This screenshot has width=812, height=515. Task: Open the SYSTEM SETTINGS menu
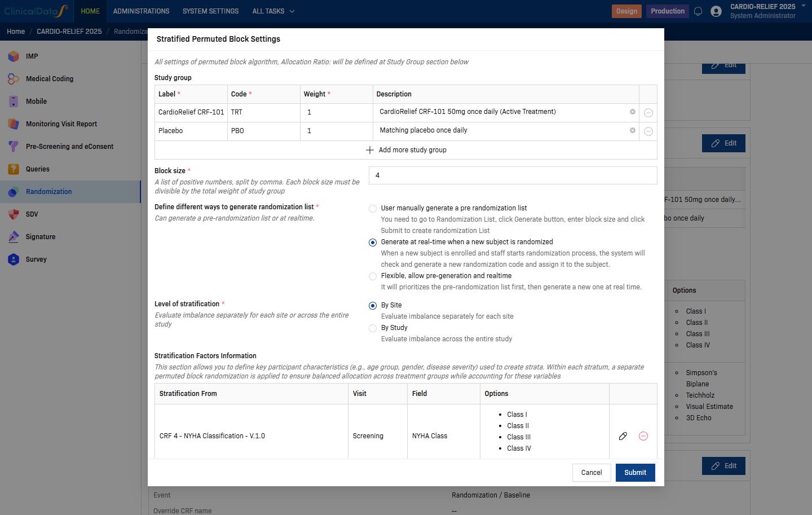pyautogui.click(x=210, y=11)
